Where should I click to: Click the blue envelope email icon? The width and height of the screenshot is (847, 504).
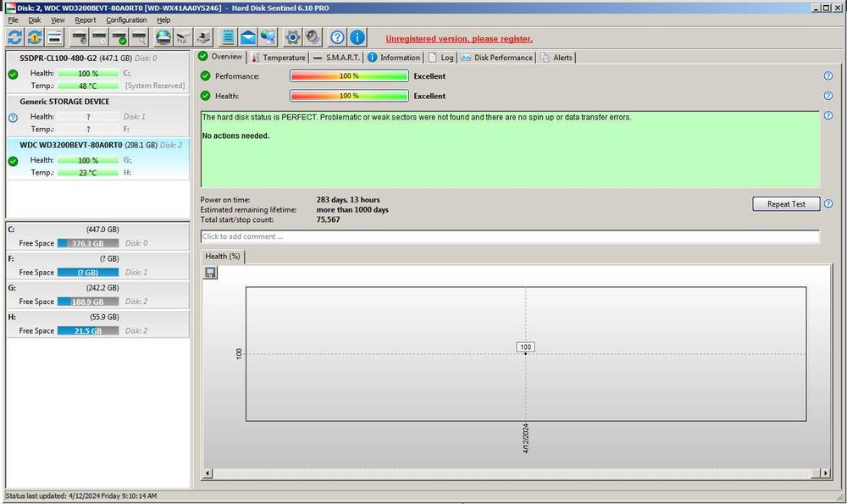(x=248, y=37)
